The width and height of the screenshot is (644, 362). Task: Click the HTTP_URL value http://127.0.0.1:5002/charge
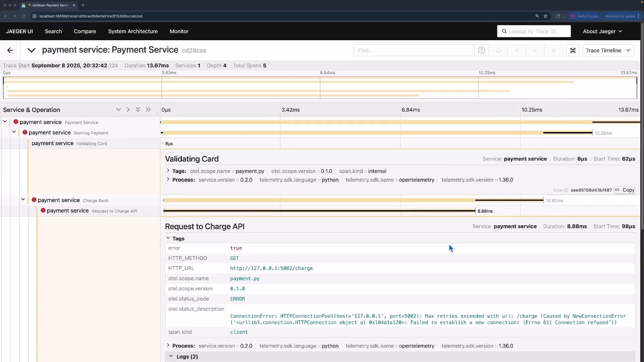271,268
